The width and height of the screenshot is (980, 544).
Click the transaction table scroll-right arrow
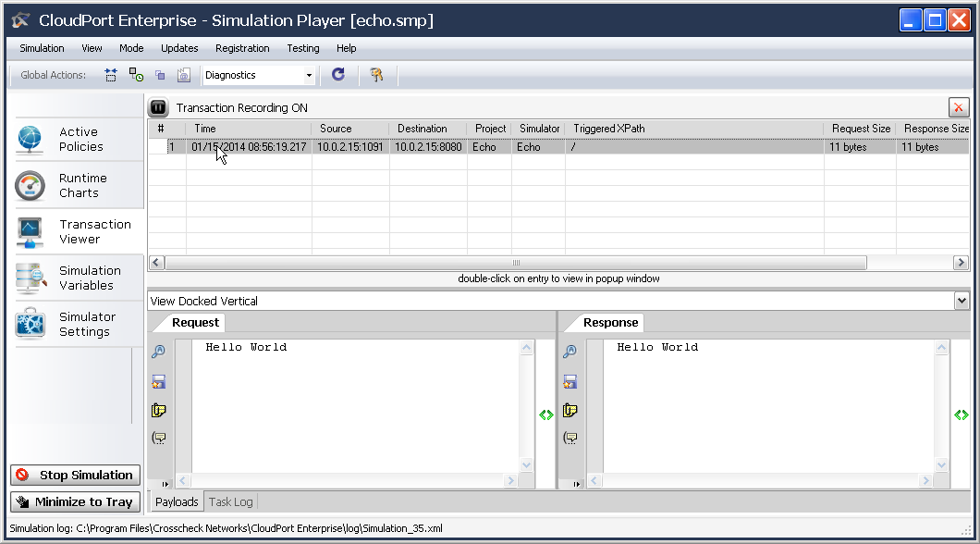click(x=962, y=263)
